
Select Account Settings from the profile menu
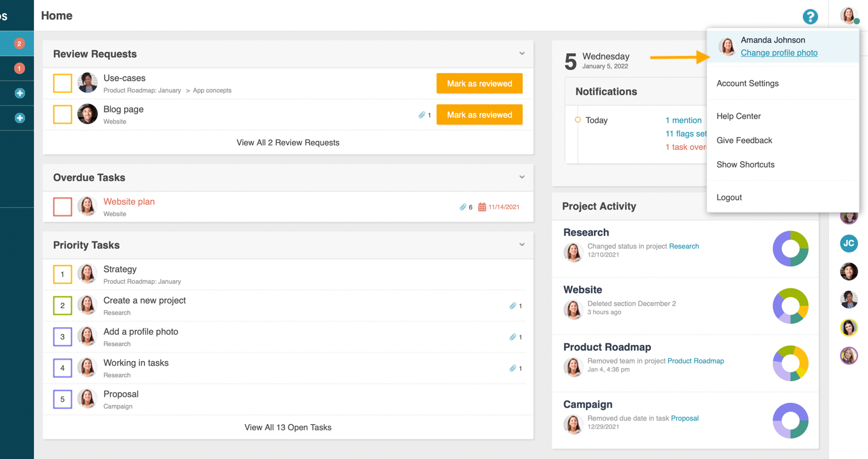coord(747,84)
